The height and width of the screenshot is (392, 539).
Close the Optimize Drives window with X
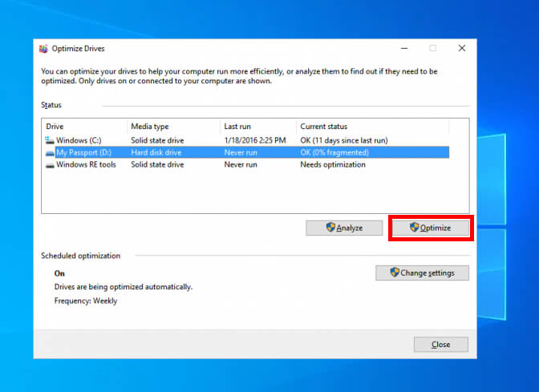coord(462,48)
